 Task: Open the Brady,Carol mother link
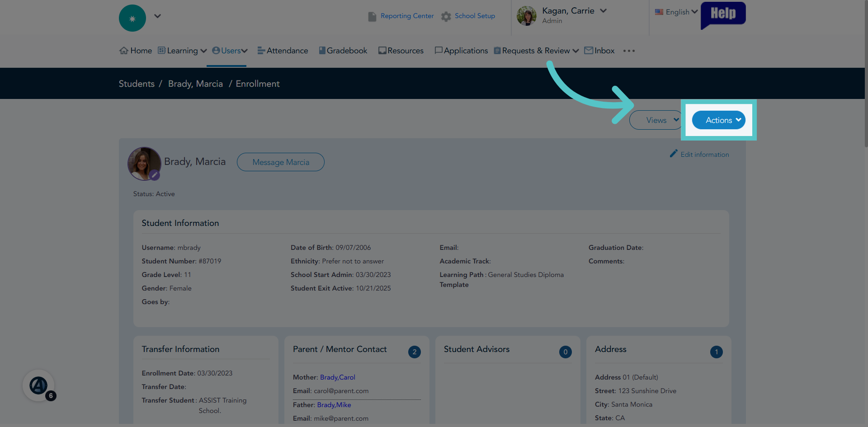[x=338, y=377]
